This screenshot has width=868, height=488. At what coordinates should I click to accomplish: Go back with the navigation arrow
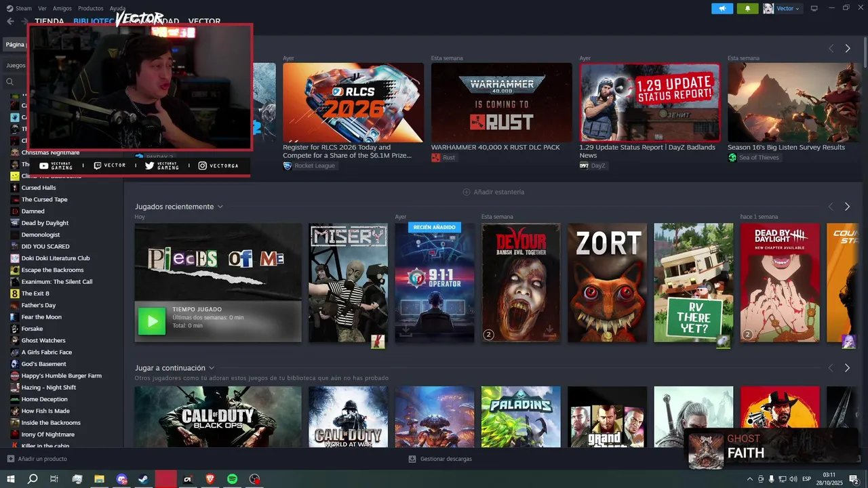point(10,22)
